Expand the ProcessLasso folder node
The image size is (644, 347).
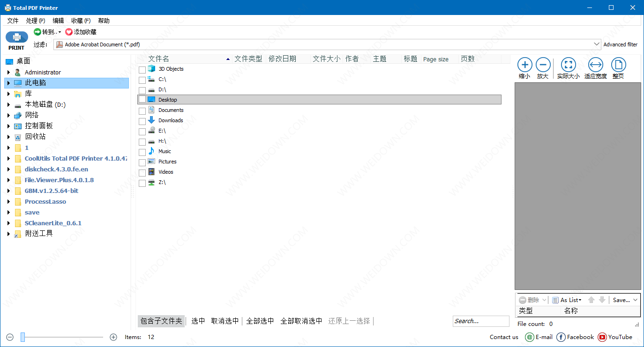[x=8, y=202]
